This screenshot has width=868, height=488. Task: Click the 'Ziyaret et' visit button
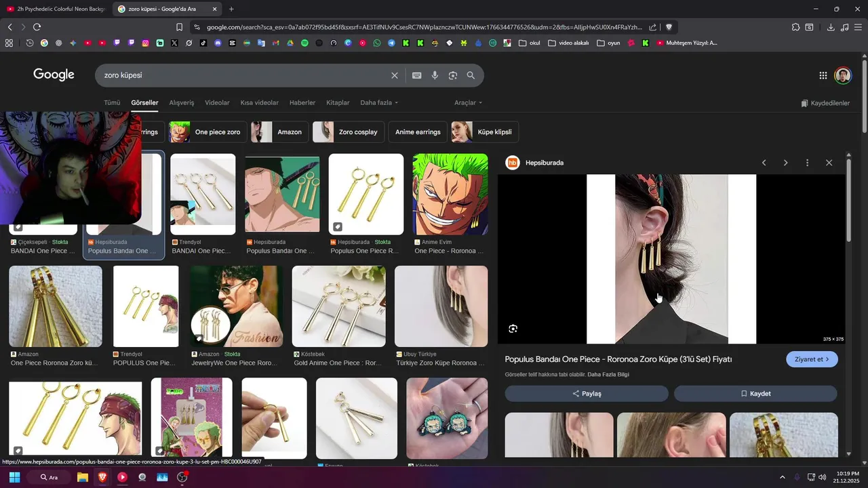click(812, 359)
